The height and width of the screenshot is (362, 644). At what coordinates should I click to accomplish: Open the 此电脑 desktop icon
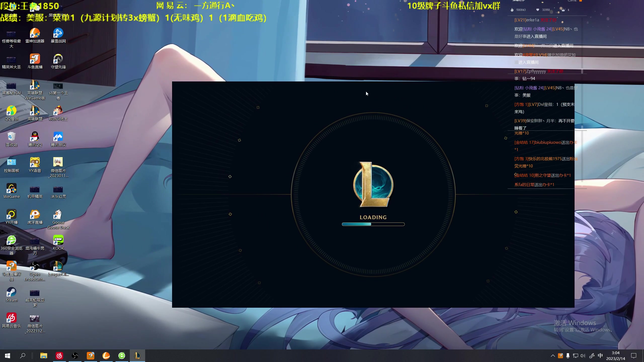click(11, 10)
